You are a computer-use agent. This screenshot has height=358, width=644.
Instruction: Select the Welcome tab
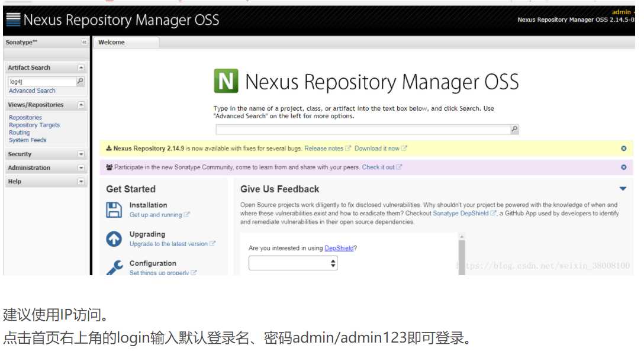click(x=126, y=42)
